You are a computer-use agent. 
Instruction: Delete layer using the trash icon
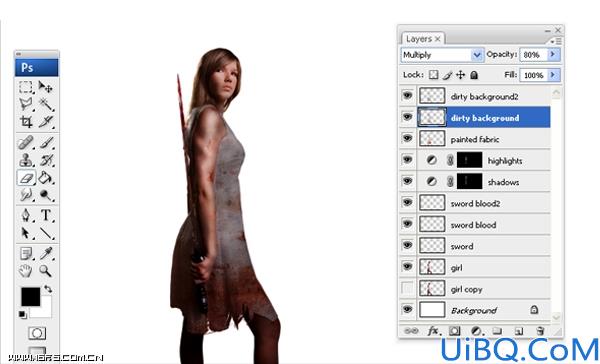coord(540,331)
